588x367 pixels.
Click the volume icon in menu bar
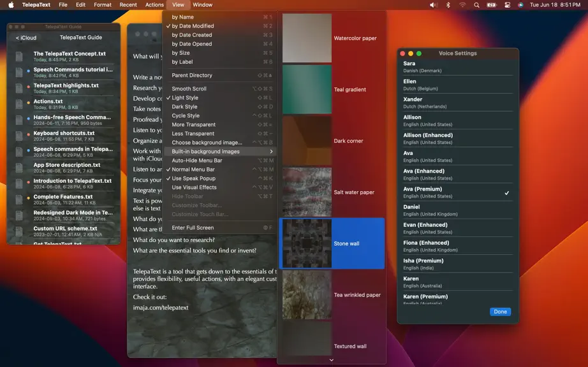pyautogui.click(x=434, y=5)
